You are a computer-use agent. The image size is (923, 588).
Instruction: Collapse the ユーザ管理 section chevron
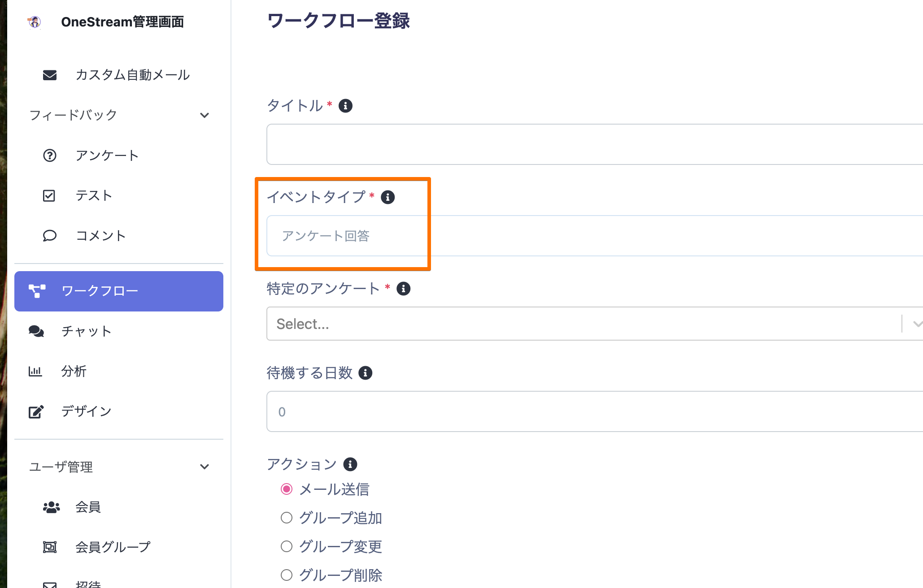click(205, 467)
